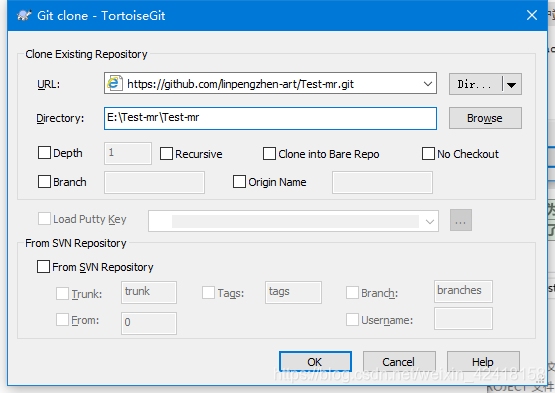Toggle the Trunk checkbox
Screen dimensions: 555x393
(x=62, y=294)
